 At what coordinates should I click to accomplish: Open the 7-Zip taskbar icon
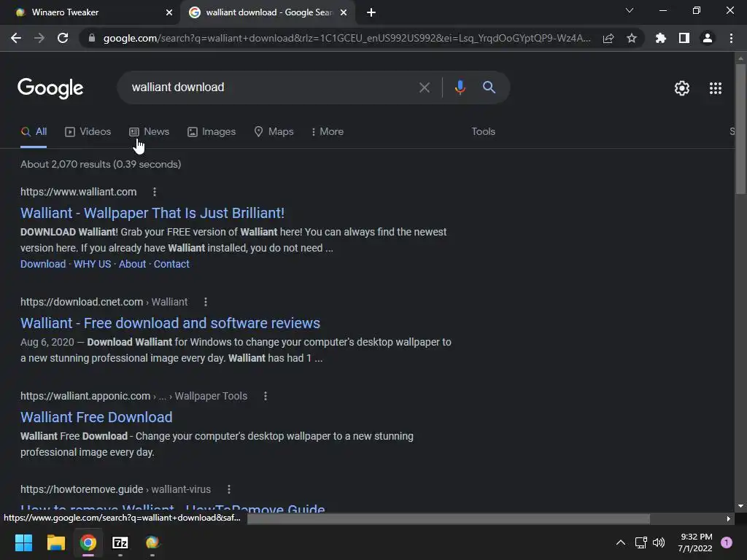(x=120, y=542)
